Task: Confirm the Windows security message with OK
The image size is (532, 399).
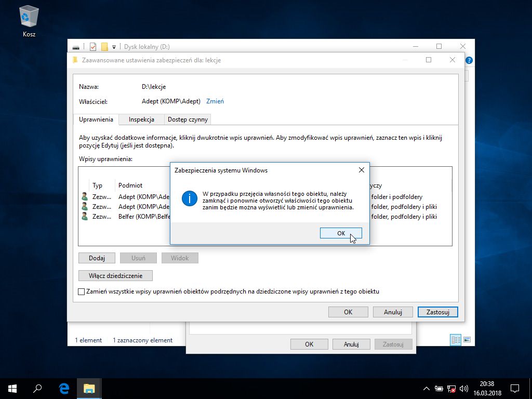Action: pyautogui.click(x=341, y=233)
